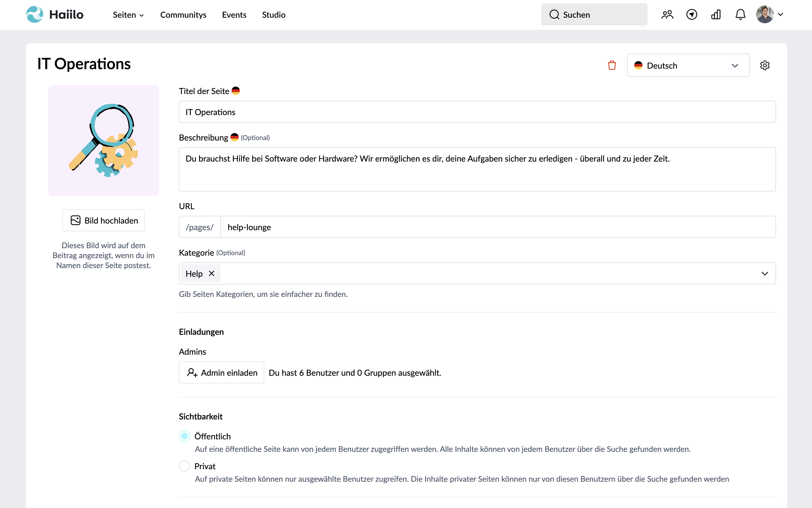Go to Communitys
Screen dimensions: 812x508
pos(183,15)
